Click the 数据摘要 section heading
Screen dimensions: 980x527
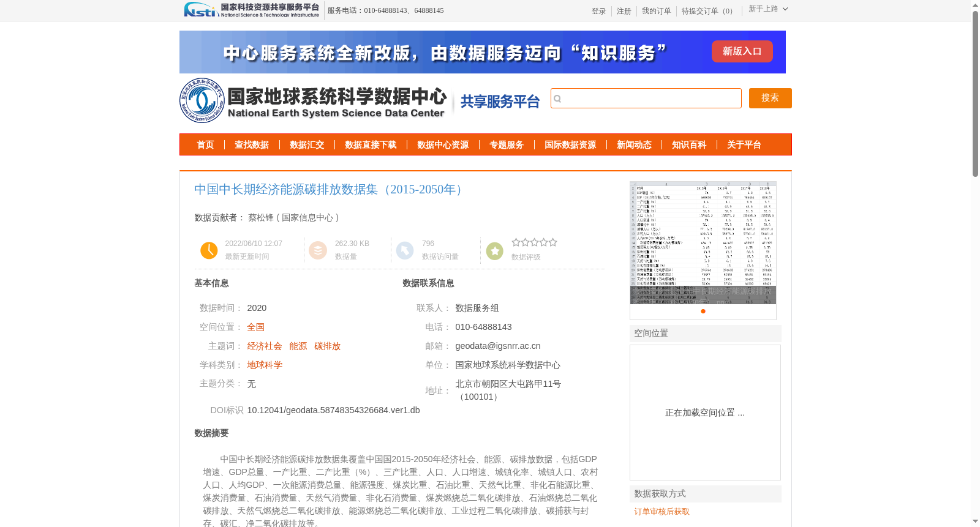211,433
